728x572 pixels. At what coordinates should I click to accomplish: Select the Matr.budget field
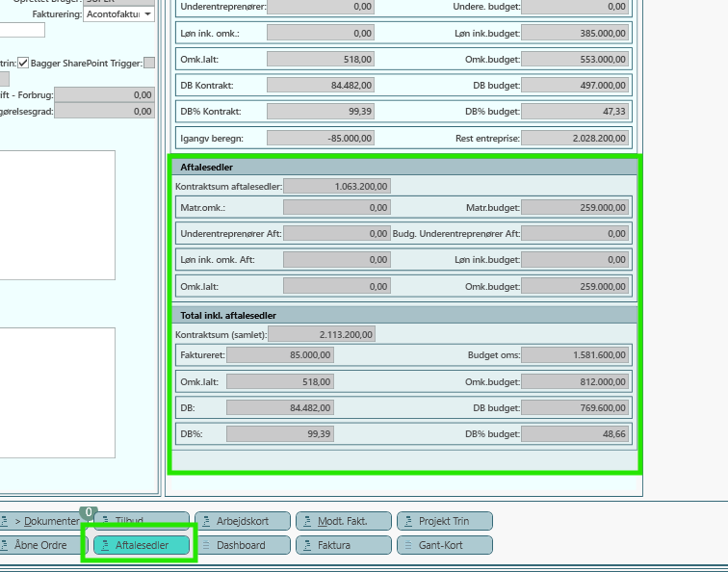[x=575, y=208]
